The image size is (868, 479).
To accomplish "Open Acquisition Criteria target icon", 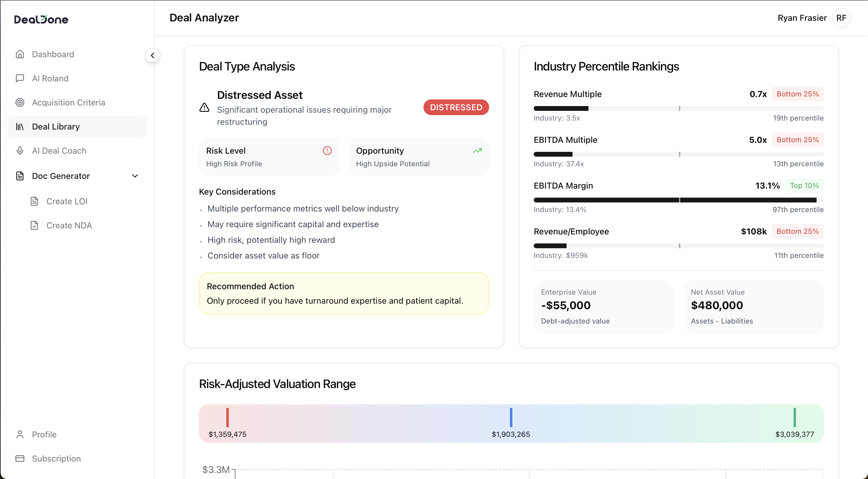I will tap(20, 102).
